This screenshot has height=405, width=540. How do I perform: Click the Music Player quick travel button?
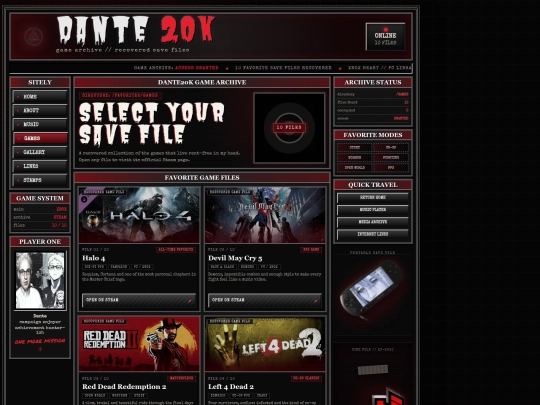373,210
